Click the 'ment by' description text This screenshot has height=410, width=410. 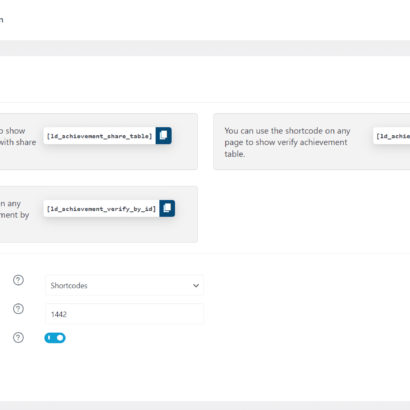tap(14, 215)
